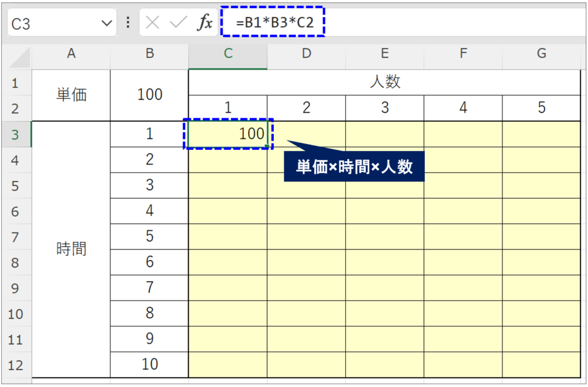The width and height of the screenshot is (588, 387).
Task: Select row 4 header
Action: pos(16,160)
